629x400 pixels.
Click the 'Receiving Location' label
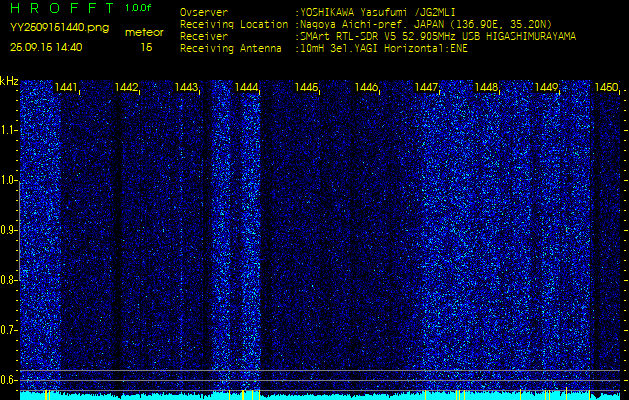(x=234, y=24)
